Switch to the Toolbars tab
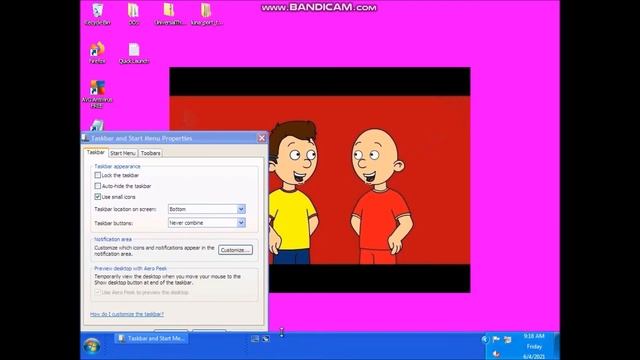This screenshot has height=360, width=640. point(151,153)
